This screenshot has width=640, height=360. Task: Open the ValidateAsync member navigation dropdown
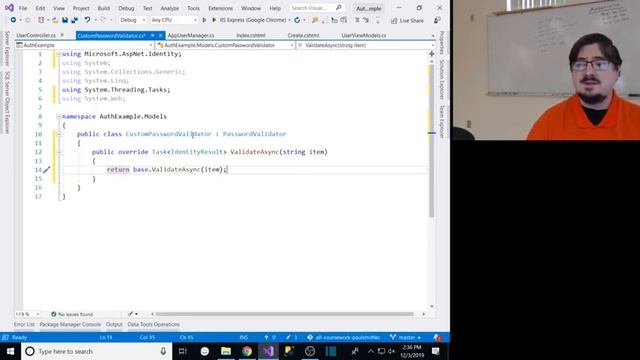pyautogui.click(x=365, y=45)
